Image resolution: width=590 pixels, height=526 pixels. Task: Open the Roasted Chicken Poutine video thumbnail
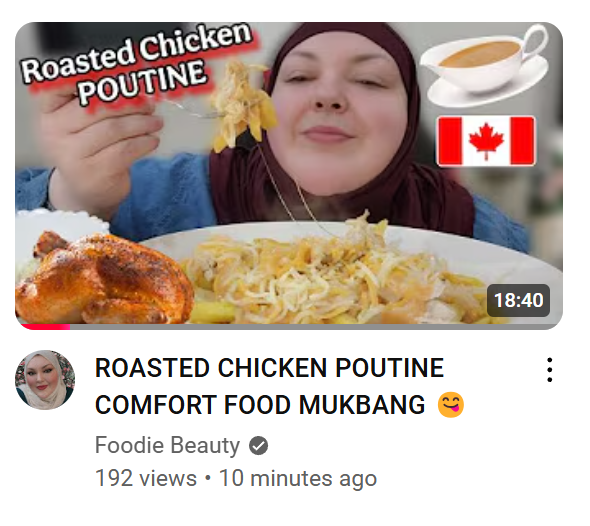[289, 176]
